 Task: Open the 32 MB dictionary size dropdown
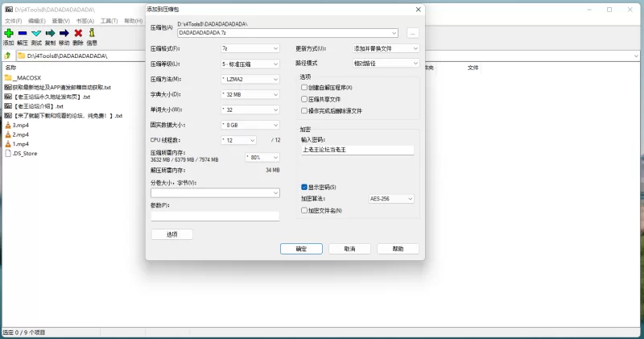pos(250,94)
